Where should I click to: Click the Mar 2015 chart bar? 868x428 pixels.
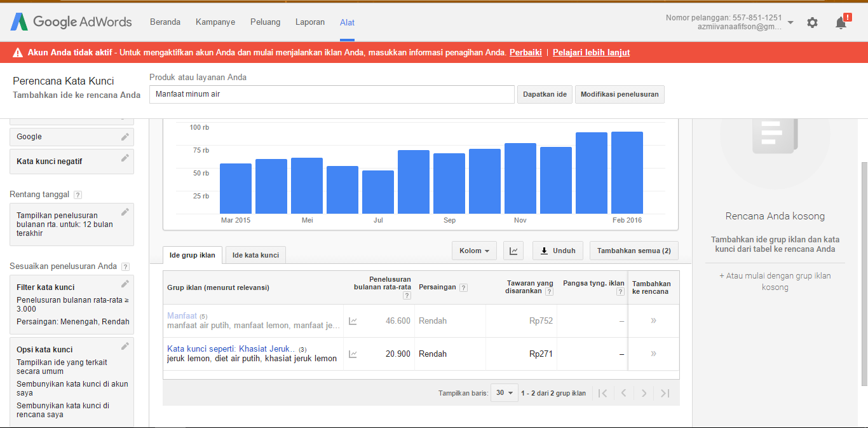[x=236, y=189]
